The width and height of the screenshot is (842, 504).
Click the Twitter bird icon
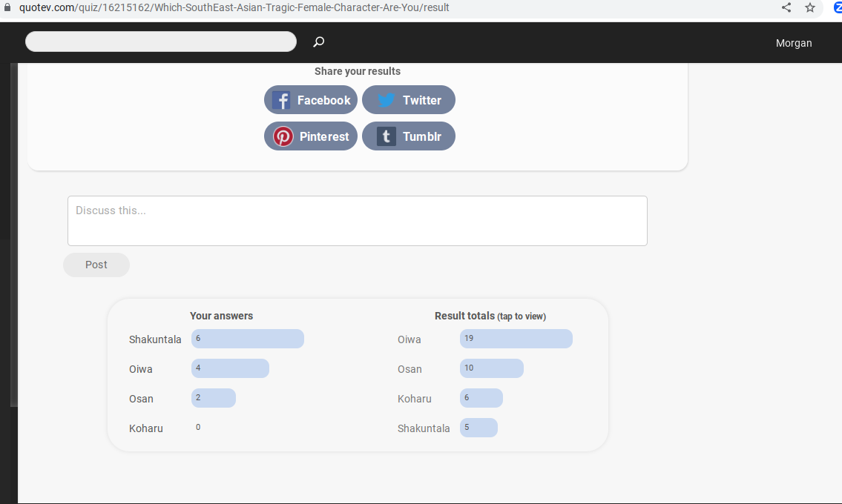(x=387, y=100)
